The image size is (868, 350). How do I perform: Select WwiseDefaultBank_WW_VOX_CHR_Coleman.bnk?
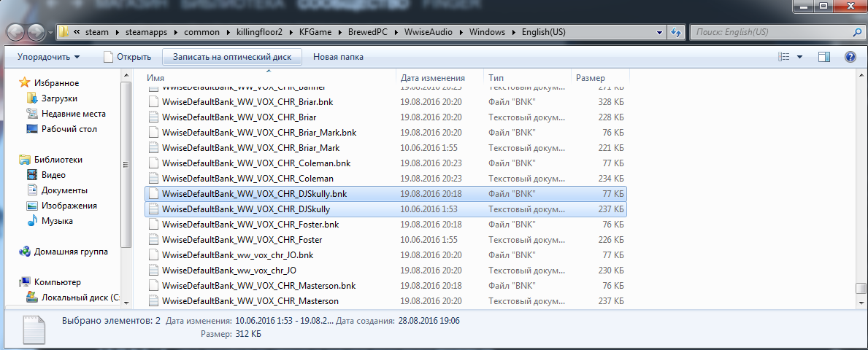pos(386,163)
